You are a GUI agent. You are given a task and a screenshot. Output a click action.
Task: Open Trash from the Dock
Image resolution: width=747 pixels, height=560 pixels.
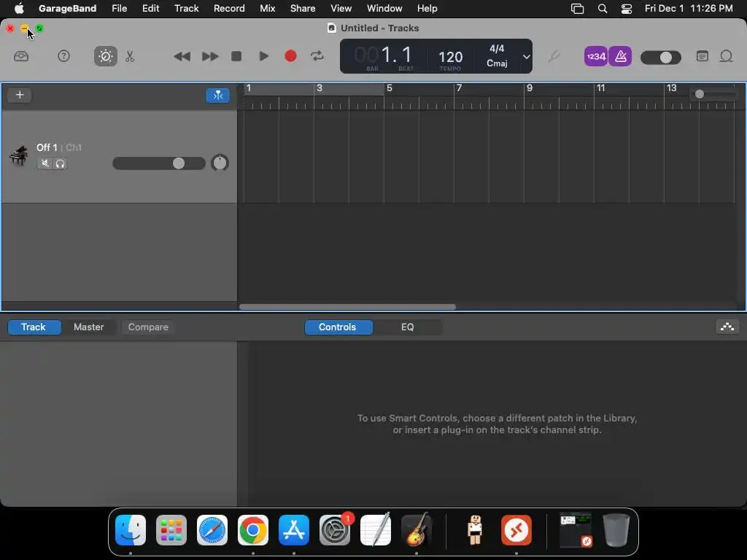coord(616,529)
